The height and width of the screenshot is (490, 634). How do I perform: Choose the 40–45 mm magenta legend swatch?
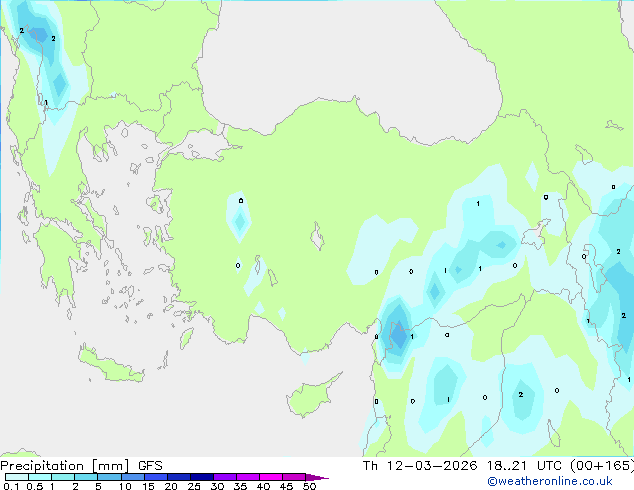click(x=271, y=477)
